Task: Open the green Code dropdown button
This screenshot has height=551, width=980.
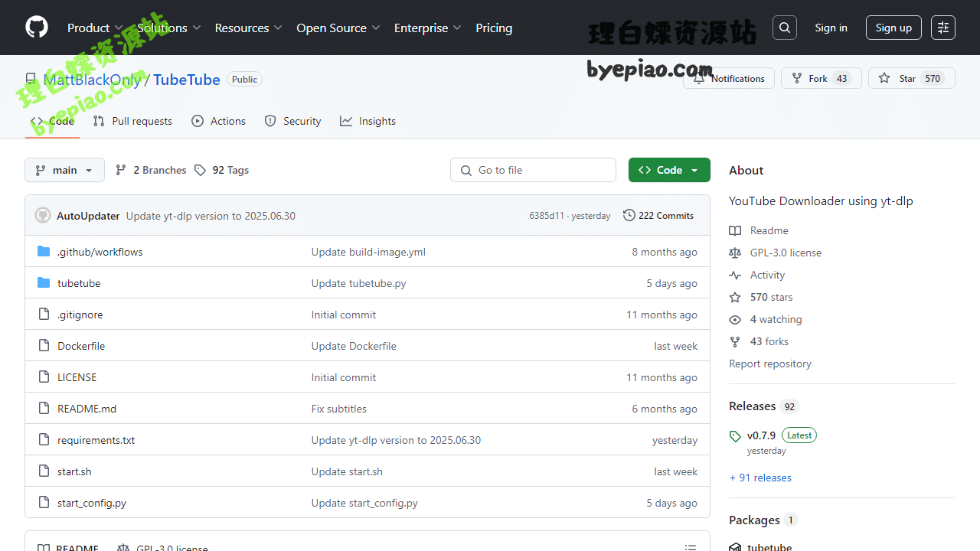Action: pyautogui.click(x=669, y=170)
